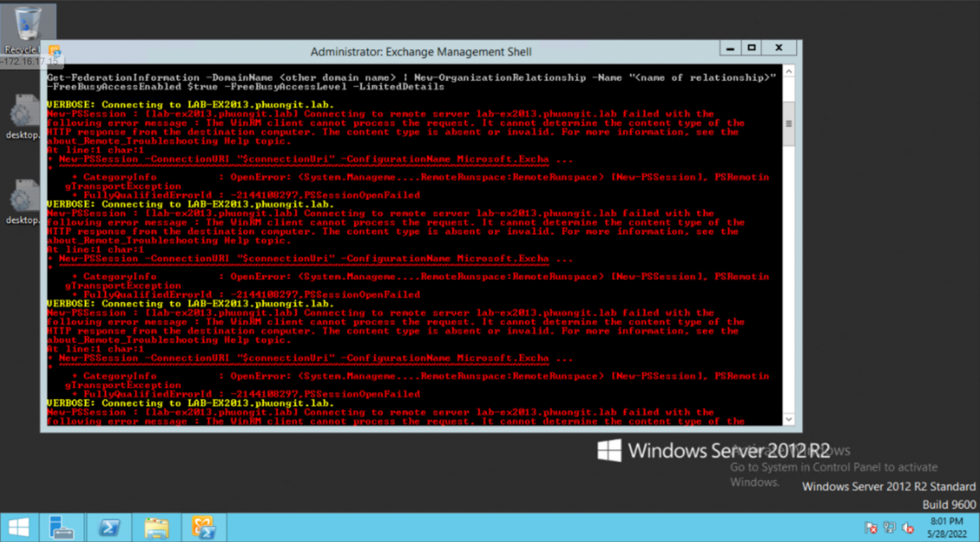
Task: Select the first desktop.ini file icon
Action: tap(23, 117)
